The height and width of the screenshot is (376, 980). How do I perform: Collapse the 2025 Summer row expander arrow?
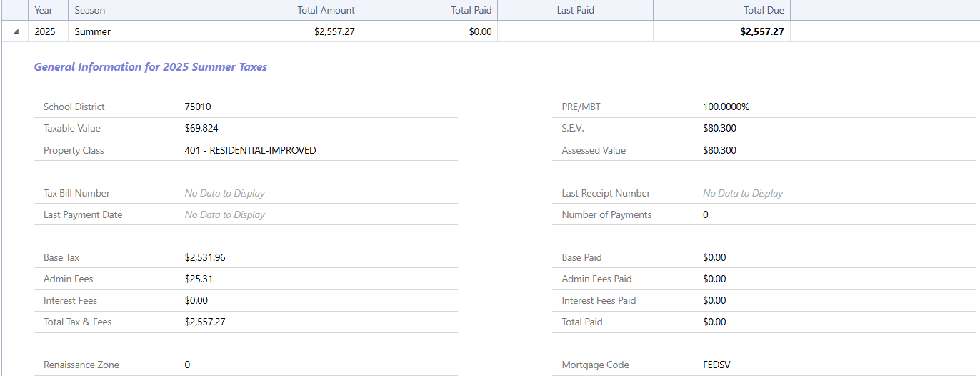[16, 32]
